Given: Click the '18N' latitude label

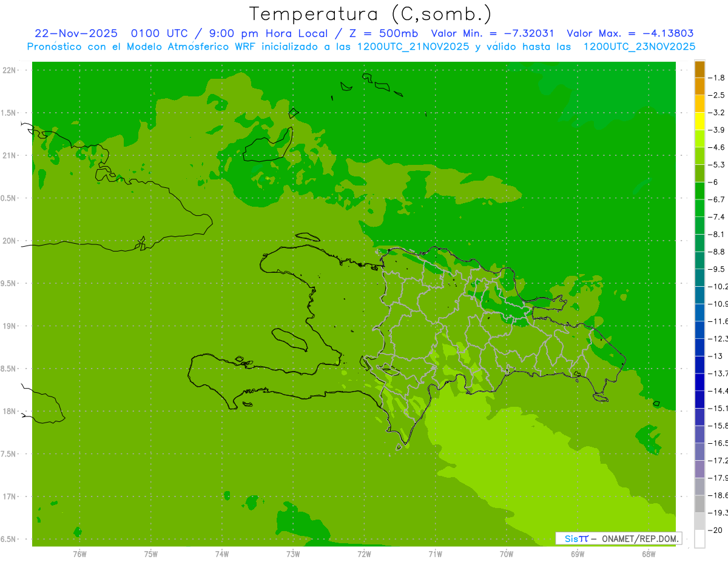Looking at the screenshot, I should click(x=9, y=411).
